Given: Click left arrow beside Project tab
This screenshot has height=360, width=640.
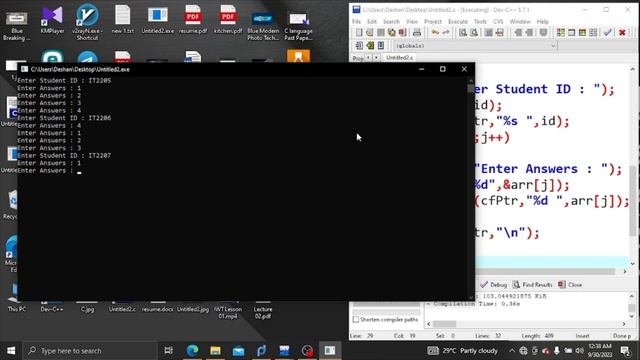Looking at the screenshot, I should 368,58.
